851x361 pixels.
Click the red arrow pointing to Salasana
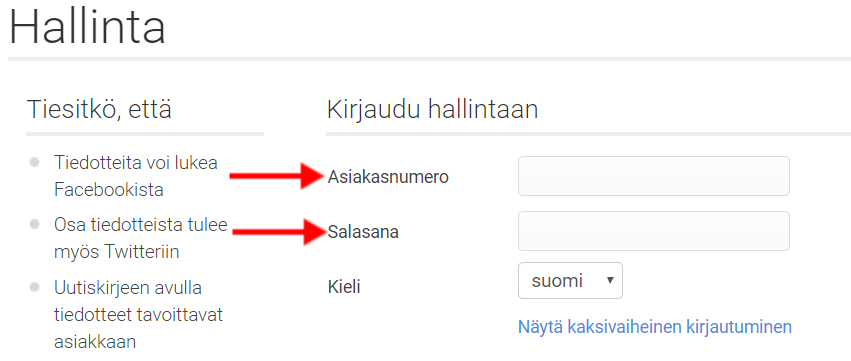coord(280,232)
